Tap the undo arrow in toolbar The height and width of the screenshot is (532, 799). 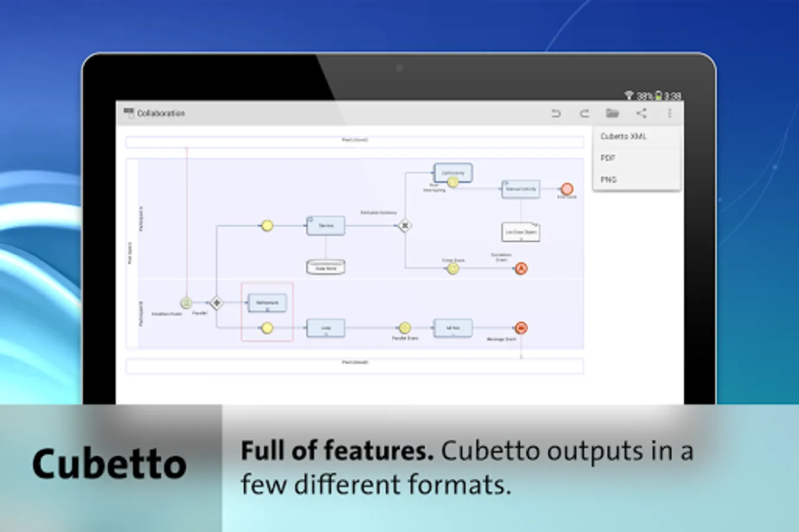click(555, 113)
